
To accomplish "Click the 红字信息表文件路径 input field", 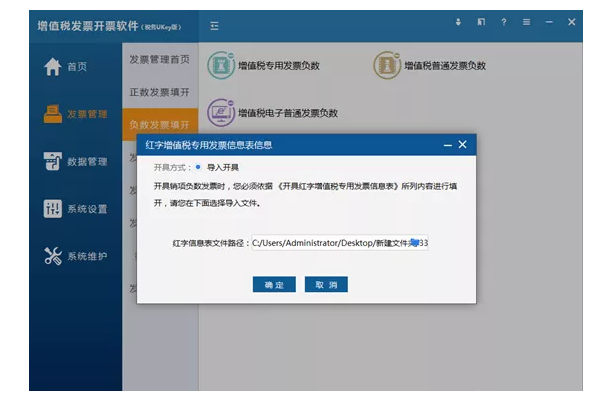I will pyautogui.click(x=340, y=243).
